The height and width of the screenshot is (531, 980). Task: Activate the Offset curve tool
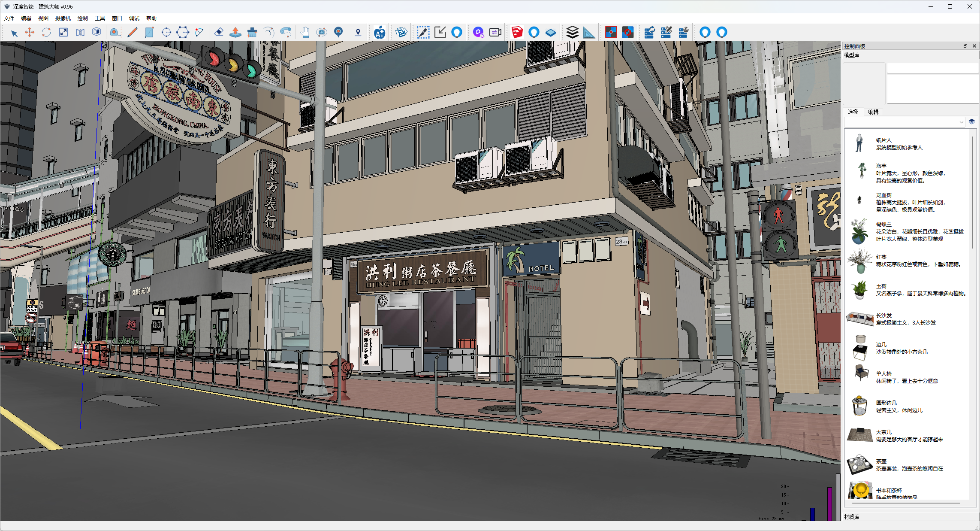click(269, 33)
